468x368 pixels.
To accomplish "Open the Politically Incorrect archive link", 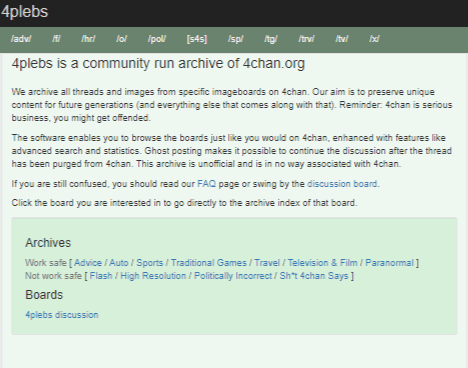I will (x=233, y=276).
